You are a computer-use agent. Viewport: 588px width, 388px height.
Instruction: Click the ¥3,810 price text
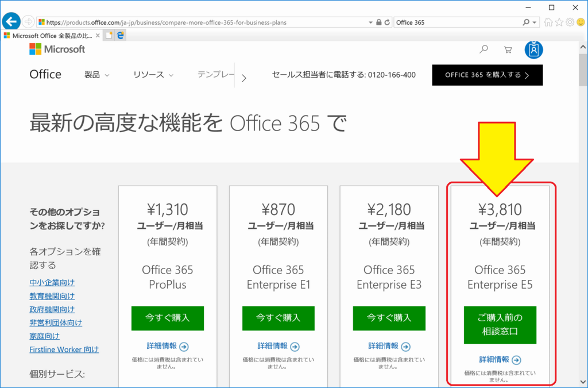[x=500, y=209]
